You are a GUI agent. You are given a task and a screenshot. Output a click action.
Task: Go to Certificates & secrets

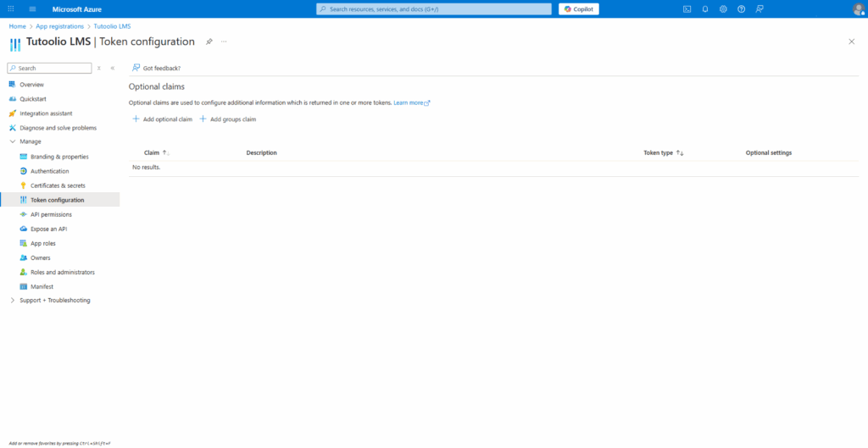[x=58, y=185]
